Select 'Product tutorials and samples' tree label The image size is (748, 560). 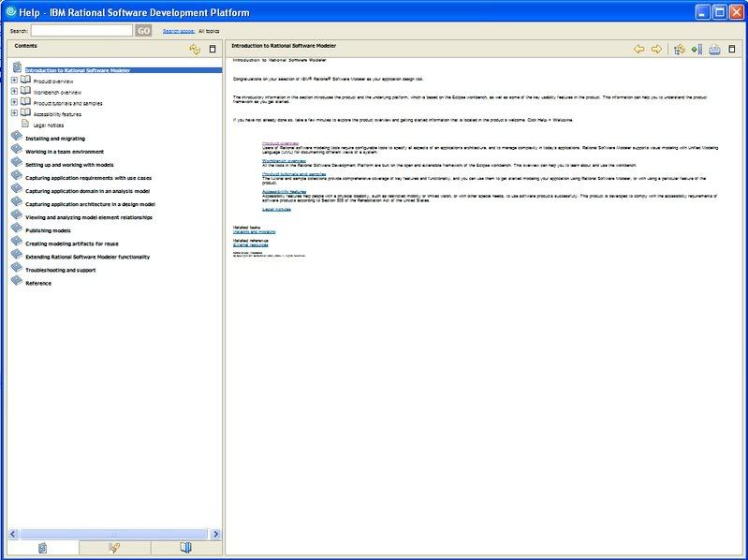coord(67,104)
